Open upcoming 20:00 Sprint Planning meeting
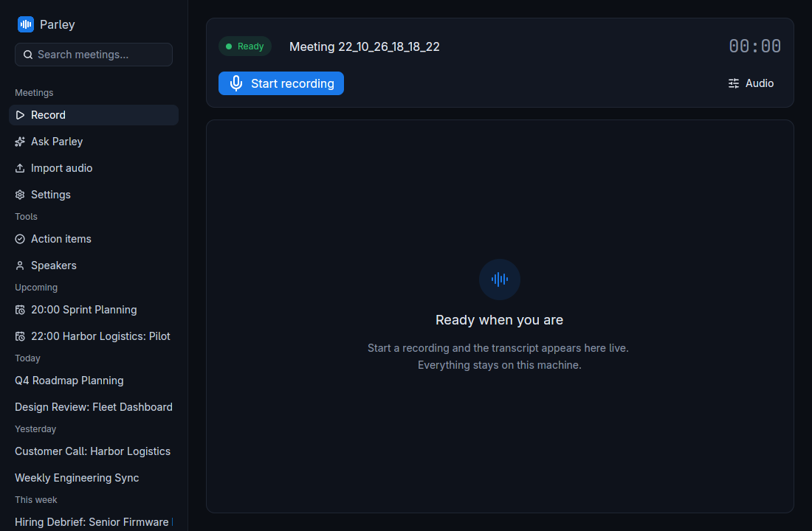The height and width of the screenshot is (531, 812). (94, 310)
